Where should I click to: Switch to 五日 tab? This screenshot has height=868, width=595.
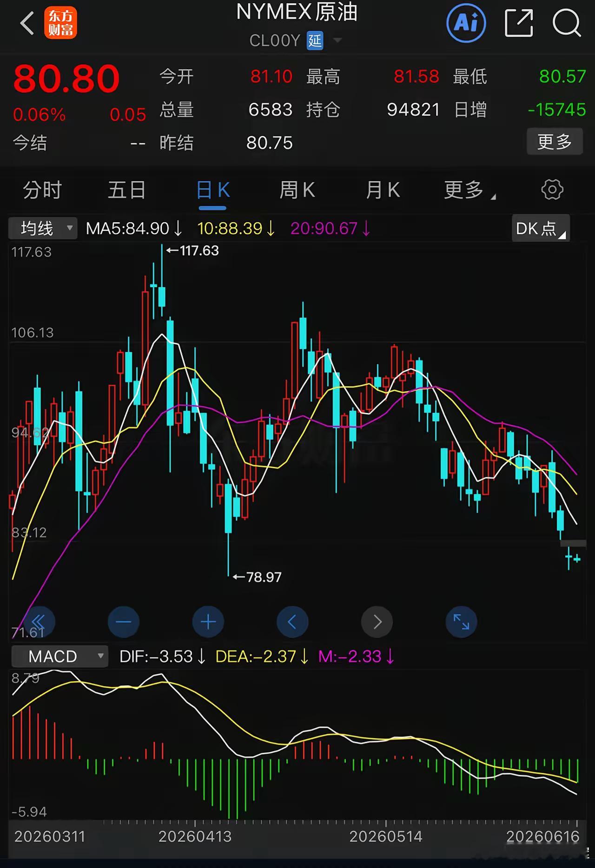point(127,190)
